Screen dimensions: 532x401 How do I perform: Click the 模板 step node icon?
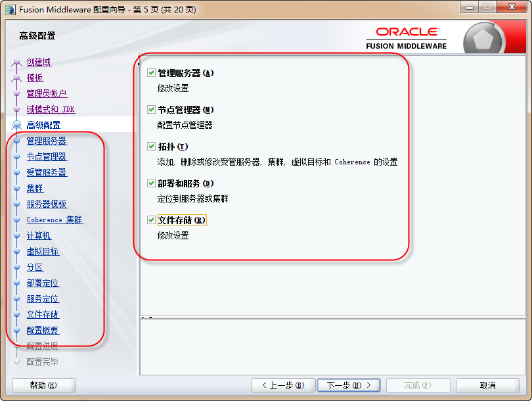click(16, 78)
